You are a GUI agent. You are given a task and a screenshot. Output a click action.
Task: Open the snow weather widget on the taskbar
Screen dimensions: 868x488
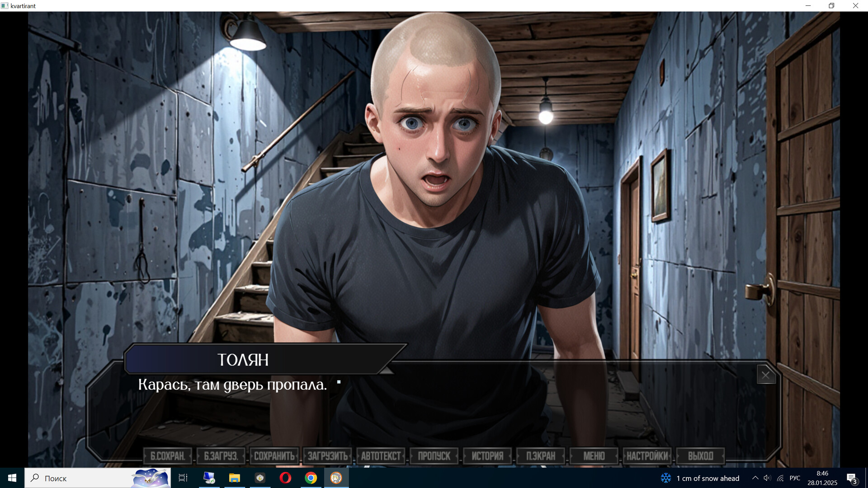(x=696, y=478)
